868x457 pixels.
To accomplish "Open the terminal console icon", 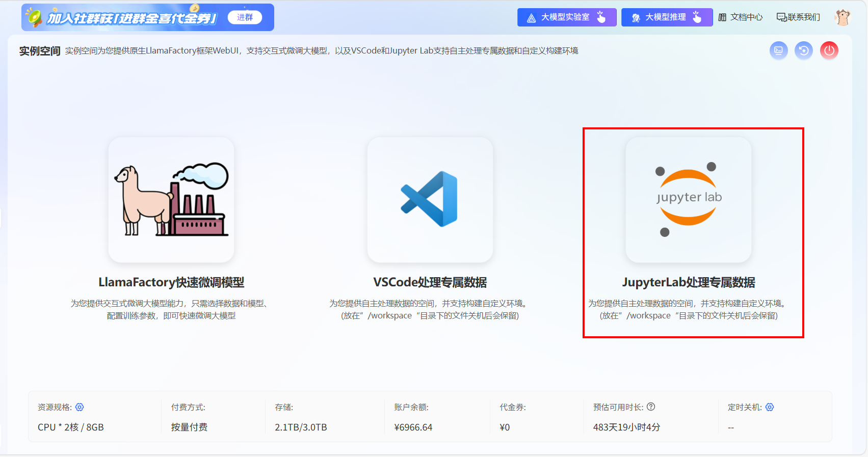I will point(778,50).
